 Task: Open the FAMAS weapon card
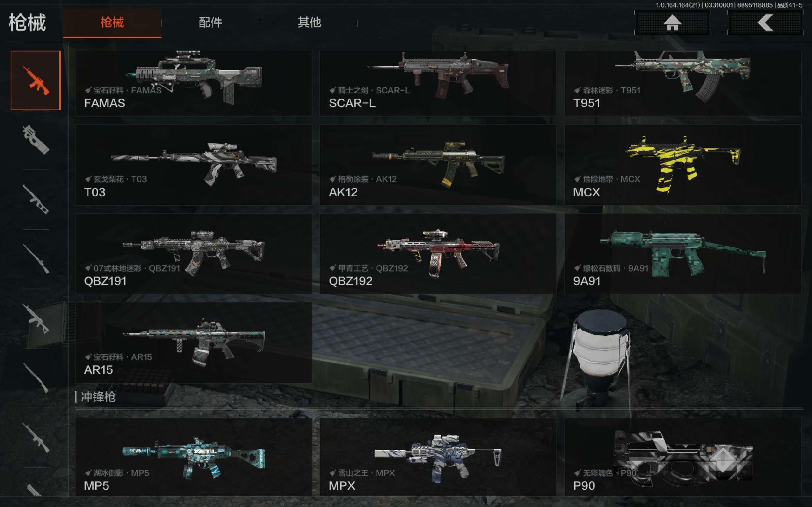[x=193, y=83]
